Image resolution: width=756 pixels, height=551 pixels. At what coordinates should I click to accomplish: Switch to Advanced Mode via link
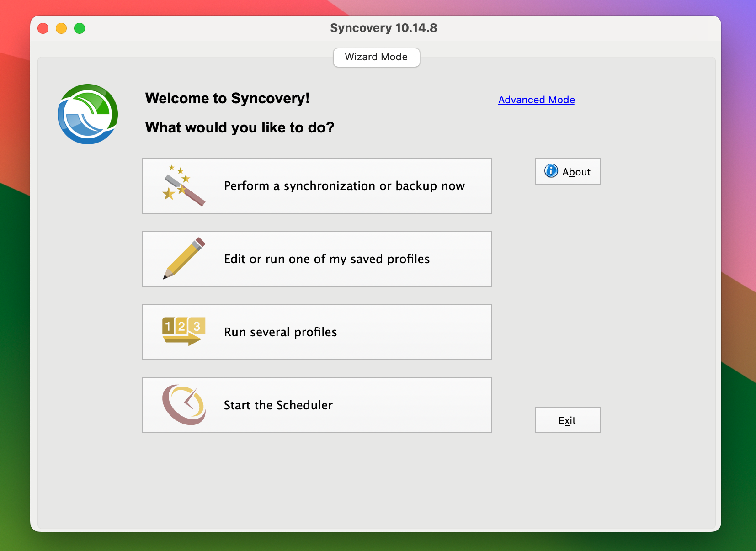click(x=537, y=100)
